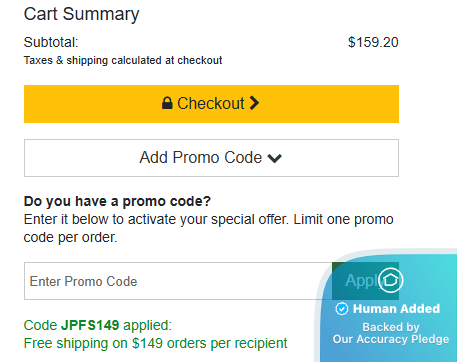Click the yellow Checkout button

pyautogui.click(x=211, y=104)
